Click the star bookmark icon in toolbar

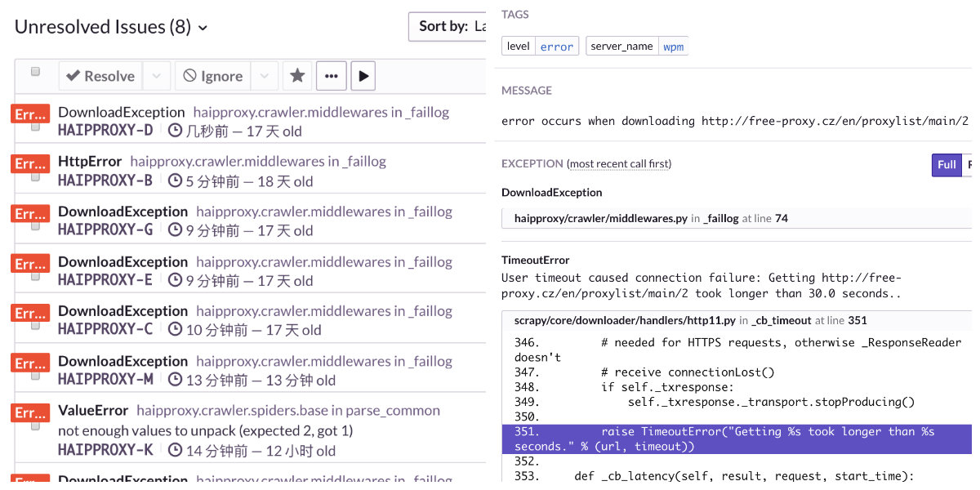[297, 76]
